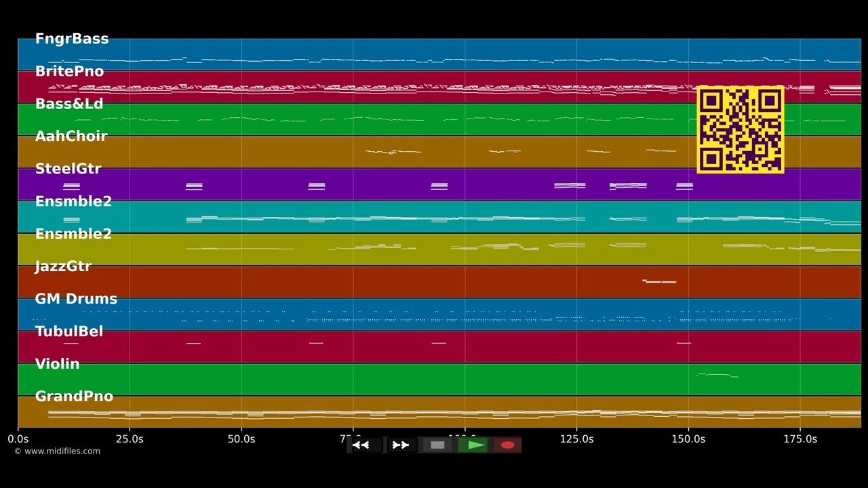
Task: Select the SteelGtr track label
Action: click(x=68, y=169)
